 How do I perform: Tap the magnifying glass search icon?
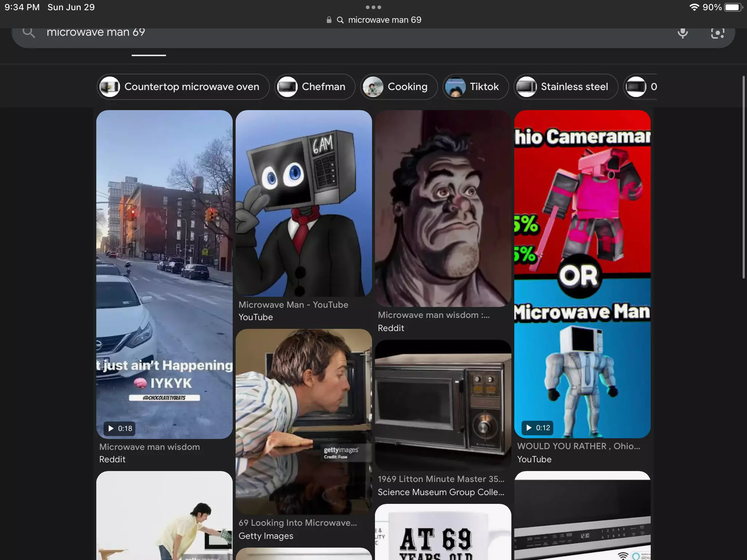[x=29, y=32]
